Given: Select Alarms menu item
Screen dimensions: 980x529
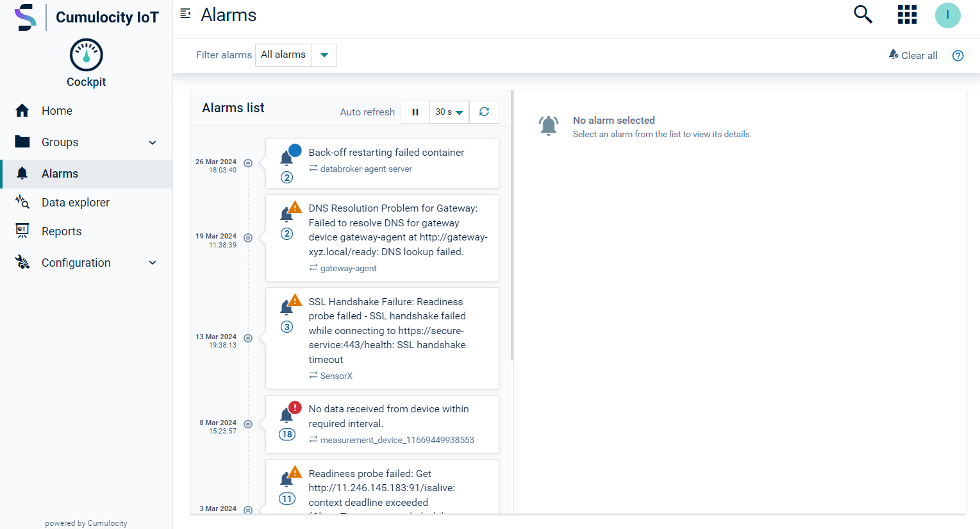Looking at the screenshot, I should (87, 174).
